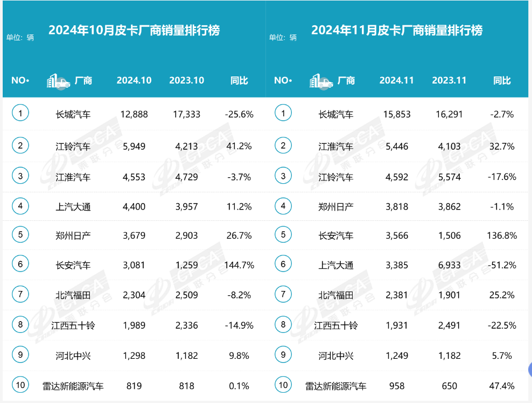Viewport: 532px width, 403px height.
Task: Select 江铃汽车 in the October ranking
Action: tap(73, 147)
